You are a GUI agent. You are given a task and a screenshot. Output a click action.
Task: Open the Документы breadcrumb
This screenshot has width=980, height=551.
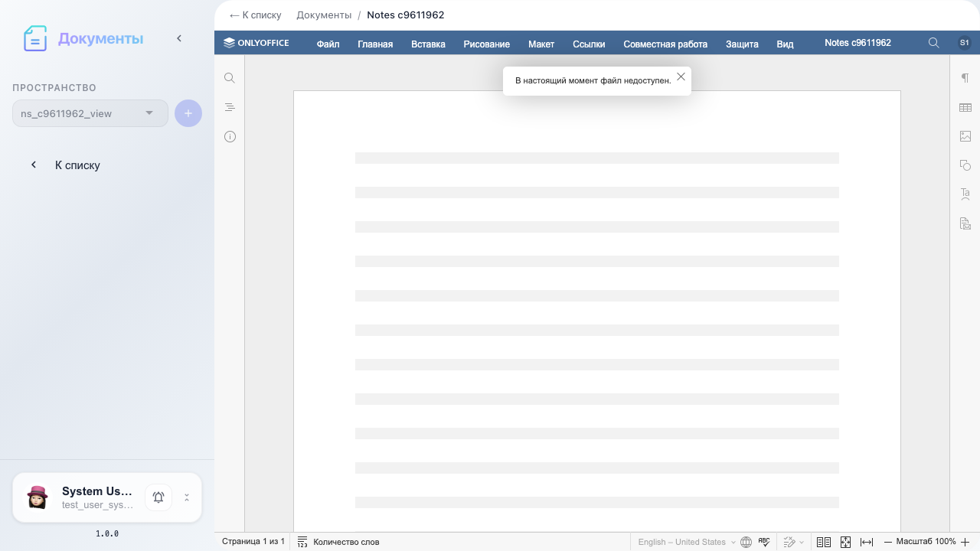point(324,15)
